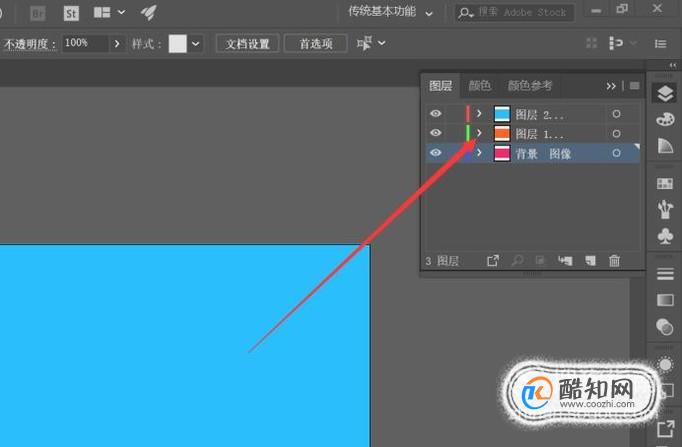Open the control panel list menu icon
Screen dimensions: 682x447
[661, 43]
